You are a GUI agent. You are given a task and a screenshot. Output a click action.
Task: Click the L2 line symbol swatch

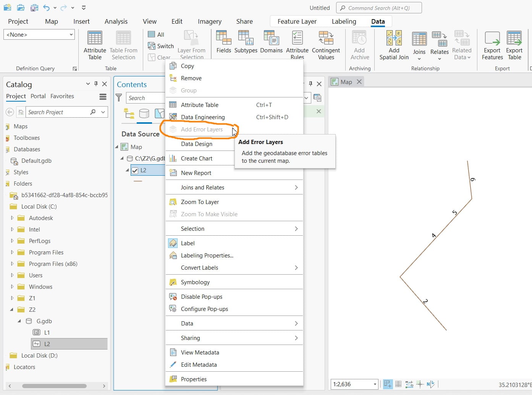click(138, 181)
